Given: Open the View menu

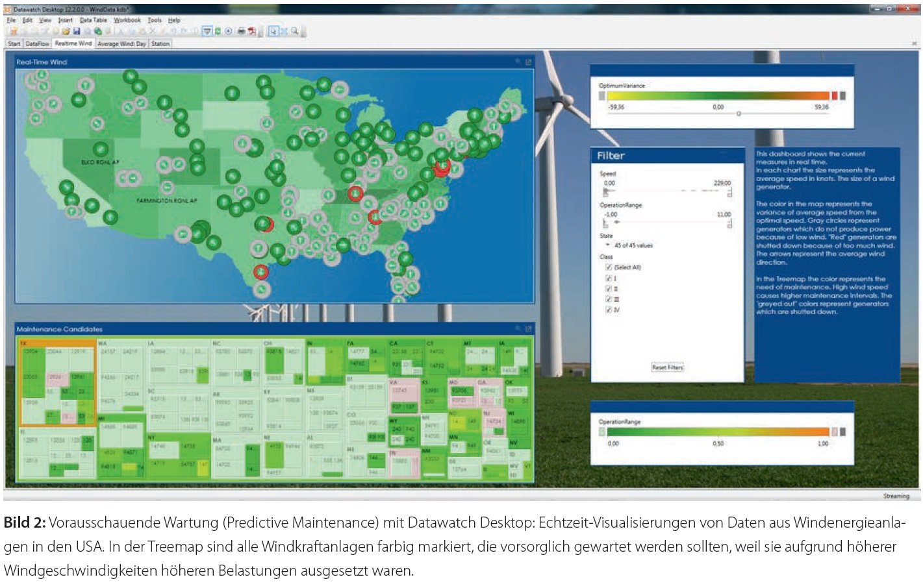Looking at the screenshot, I should click(45, 20).
